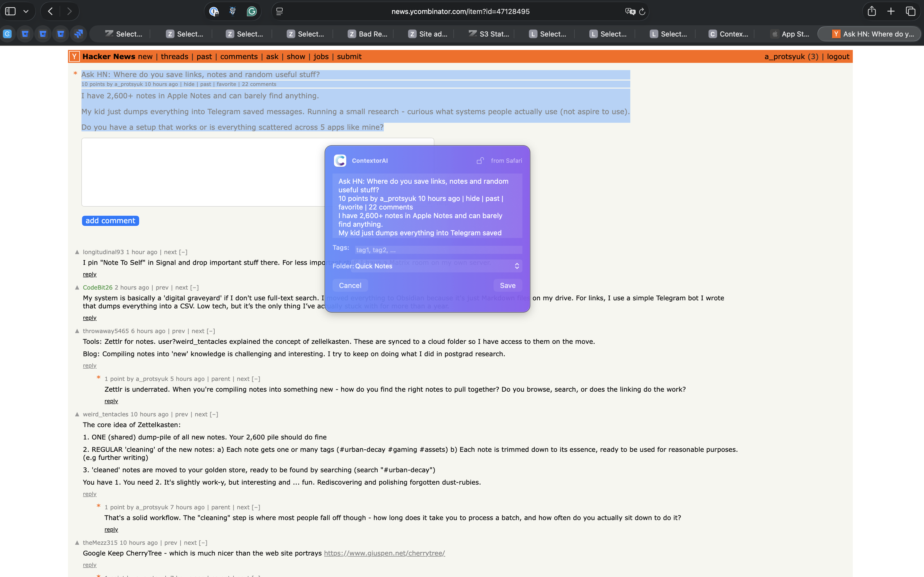Open the Grammarly extension icon
This screenshot has height=577, width=924.
(x=252, y=11)
